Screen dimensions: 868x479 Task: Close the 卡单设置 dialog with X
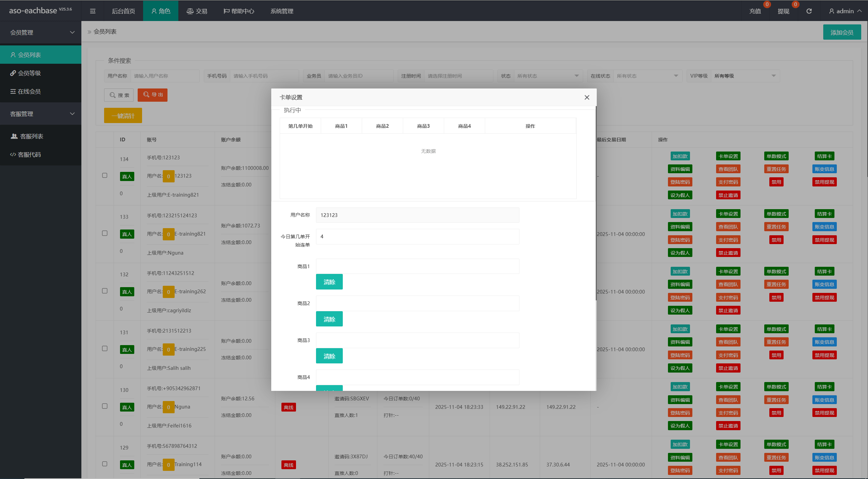587,98
